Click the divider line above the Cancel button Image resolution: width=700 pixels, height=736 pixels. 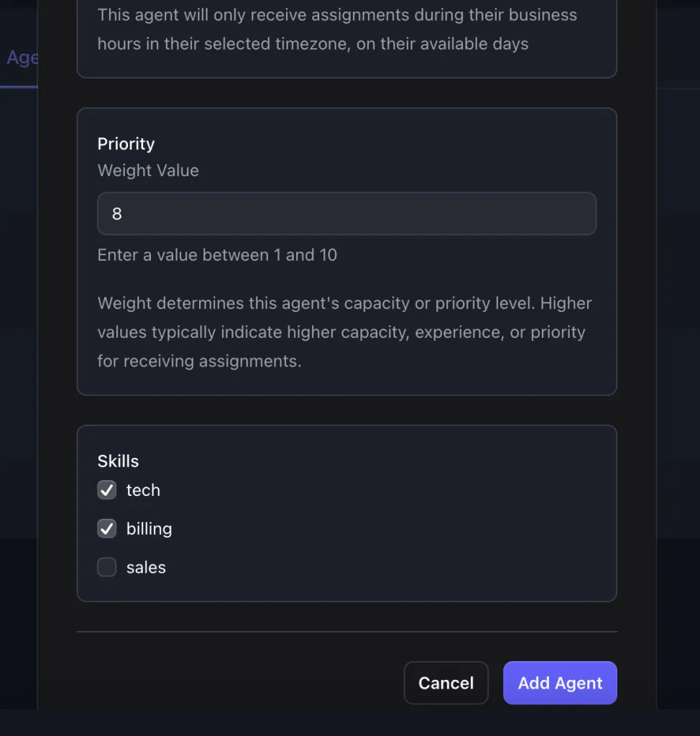pyautogui.click(x=346, y=632)
